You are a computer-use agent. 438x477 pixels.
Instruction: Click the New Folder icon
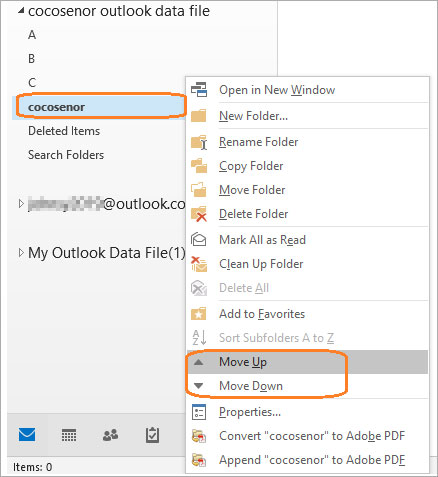click(199, 116)
